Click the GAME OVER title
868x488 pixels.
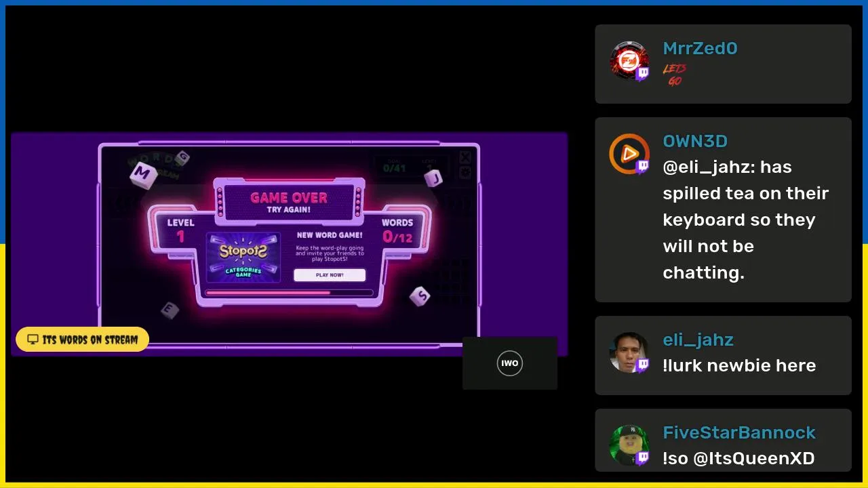[x=289, y=197]
